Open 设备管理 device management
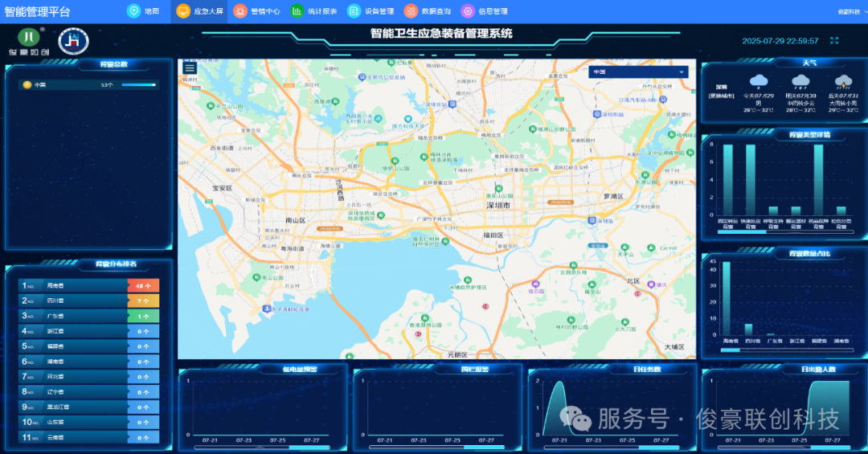868x454 pixels. pyautogui.click(x=371, y=11)
